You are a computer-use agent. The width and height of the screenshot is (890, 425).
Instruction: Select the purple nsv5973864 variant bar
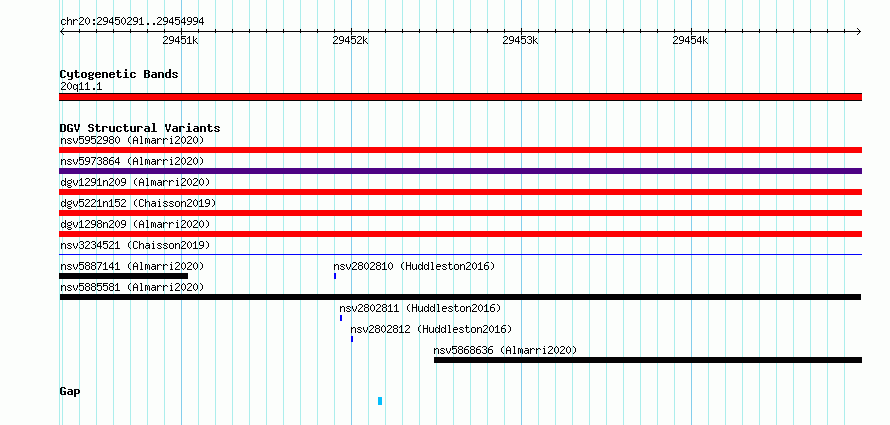[460, 171]
